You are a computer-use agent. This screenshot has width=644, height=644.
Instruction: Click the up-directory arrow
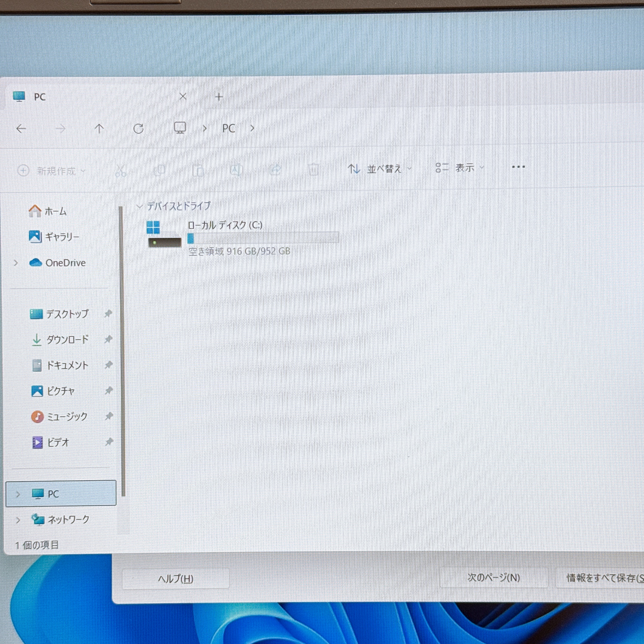pyautogui.click(x=99, y=129)
